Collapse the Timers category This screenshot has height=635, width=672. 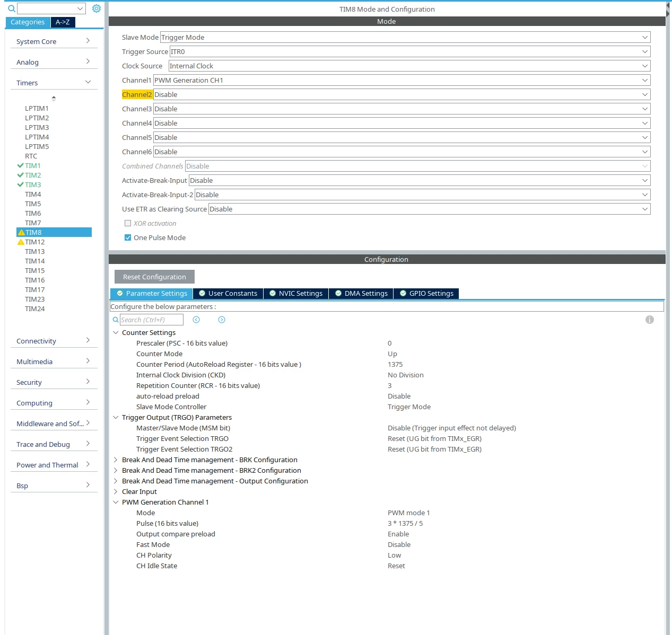click(54, 83)
